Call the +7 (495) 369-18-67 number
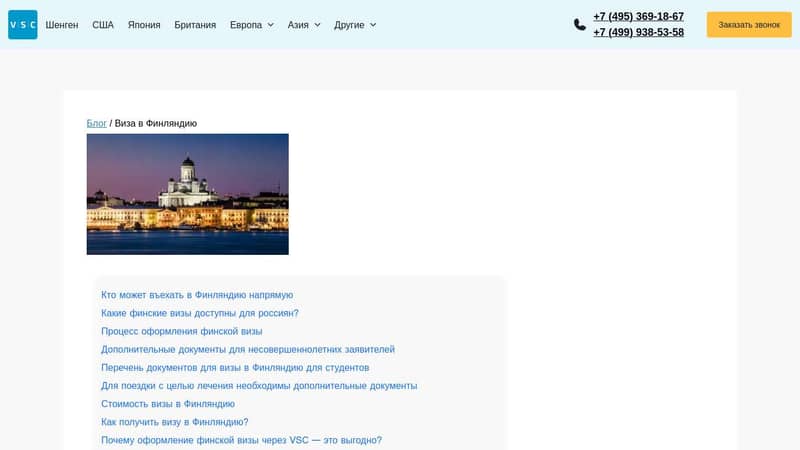The image size is (800, 450). coord(638,16)
